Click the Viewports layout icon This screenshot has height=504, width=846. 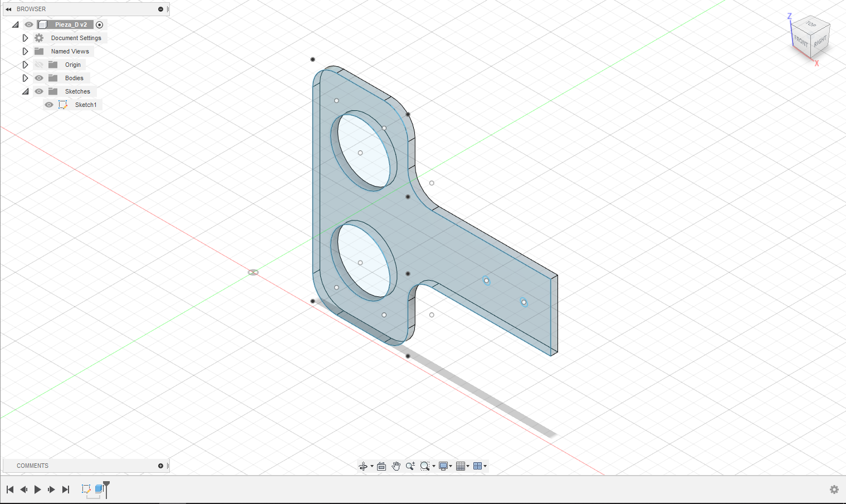pos(477,466)
